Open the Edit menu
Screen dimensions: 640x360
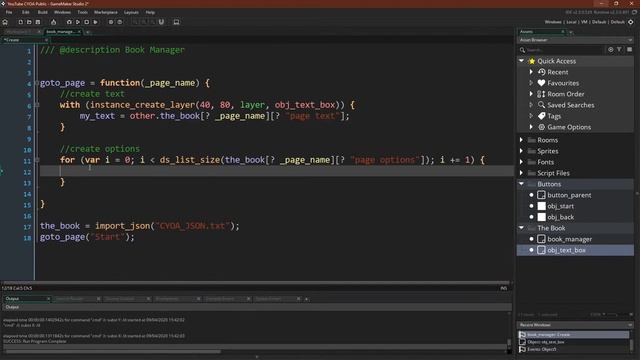[26, 12]
